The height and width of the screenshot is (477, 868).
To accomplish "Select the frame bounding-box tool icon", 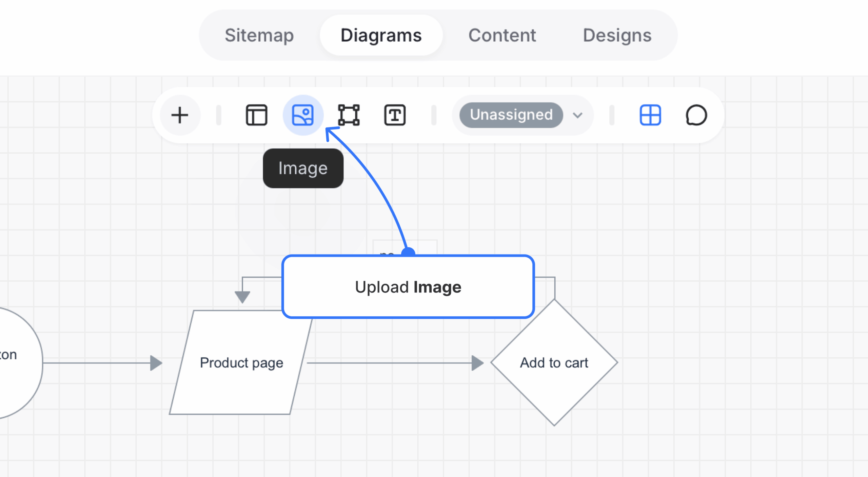I will coord(349,115).
